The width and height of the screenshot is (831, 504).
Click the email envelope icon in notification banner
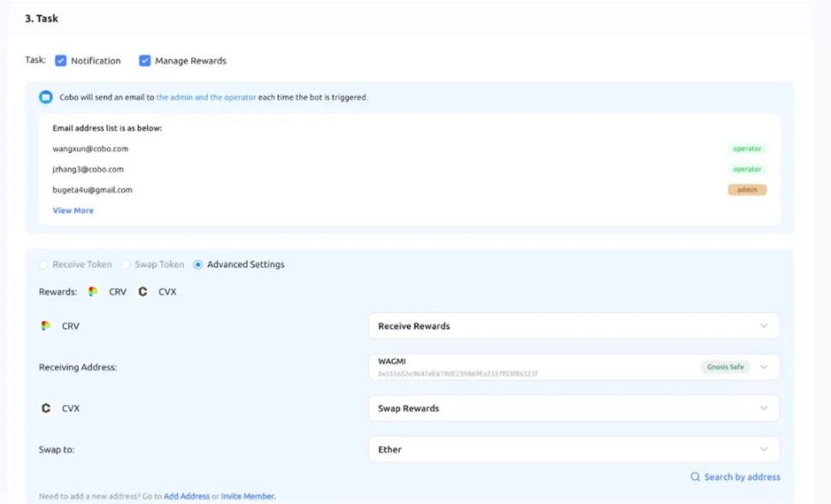click(46, 97)
